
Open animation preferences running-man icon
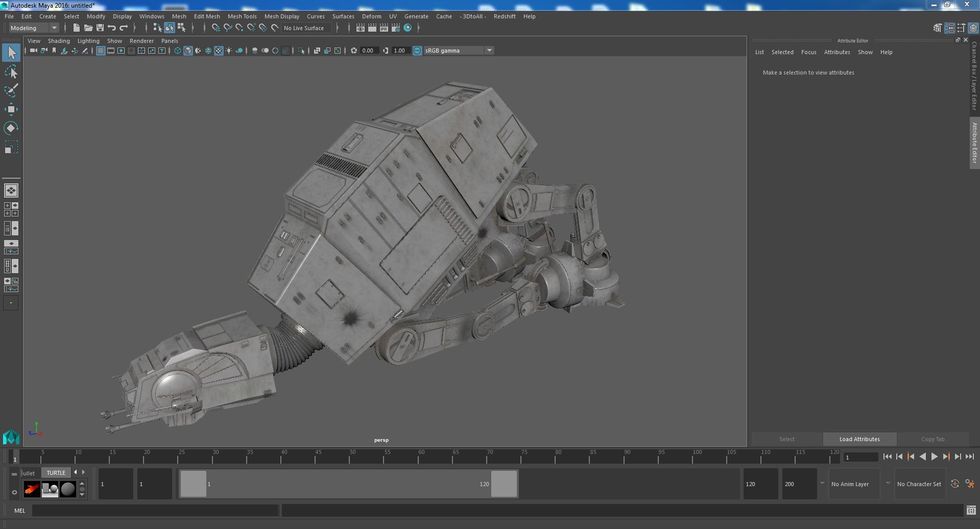click(970, 484)
